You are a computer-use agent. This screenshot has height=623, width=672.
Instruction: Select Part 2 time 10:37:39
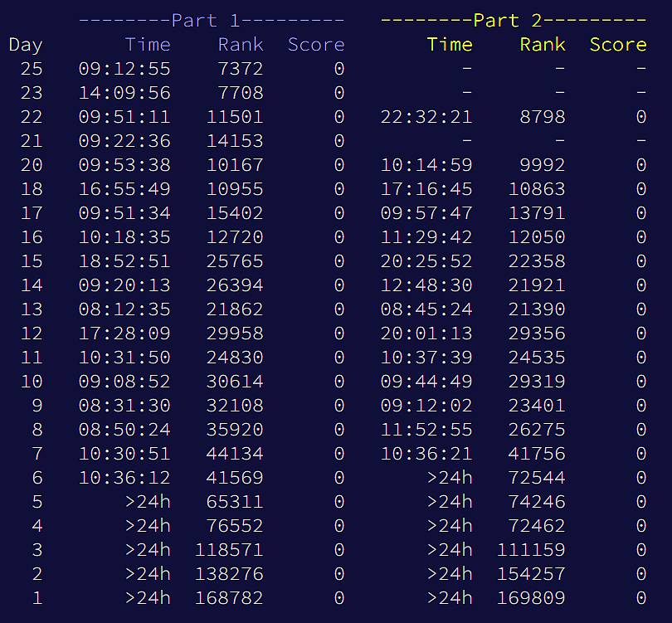426,357
